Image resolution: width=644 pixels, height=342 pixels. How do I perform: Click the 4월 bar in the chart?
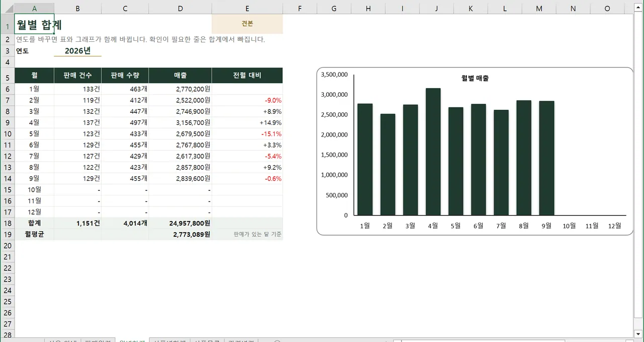coord(433,152)
